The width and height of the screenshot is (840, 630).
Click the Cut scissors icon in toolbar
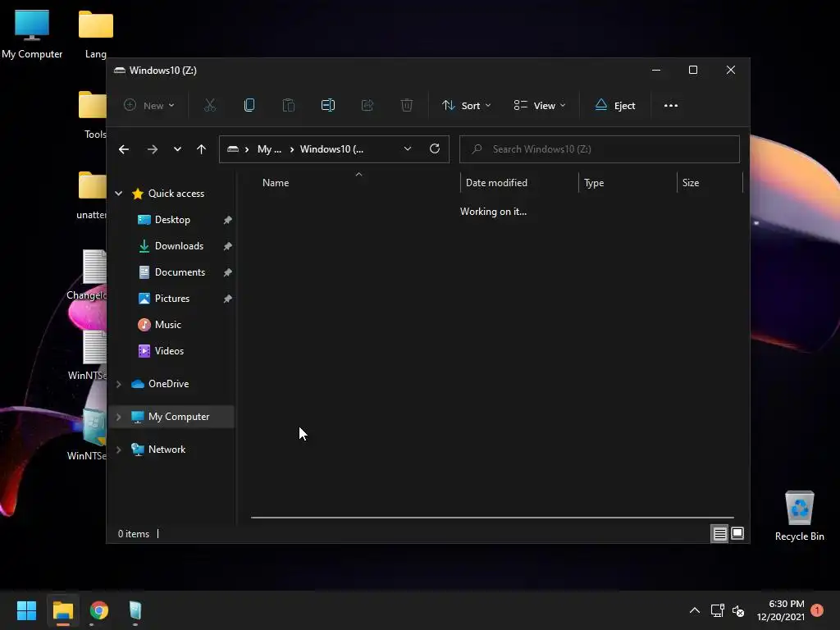pos(210,106)
